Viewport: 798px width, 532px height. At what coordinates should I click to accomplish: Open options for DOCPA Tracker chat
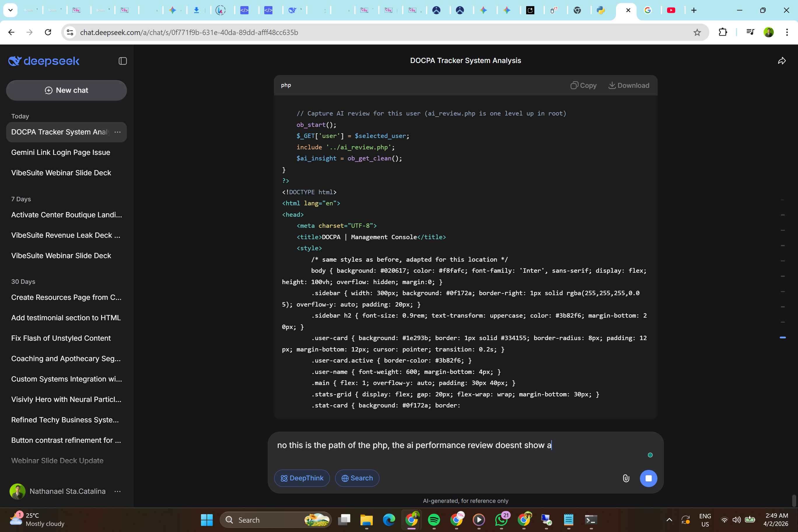coord(117,132)
